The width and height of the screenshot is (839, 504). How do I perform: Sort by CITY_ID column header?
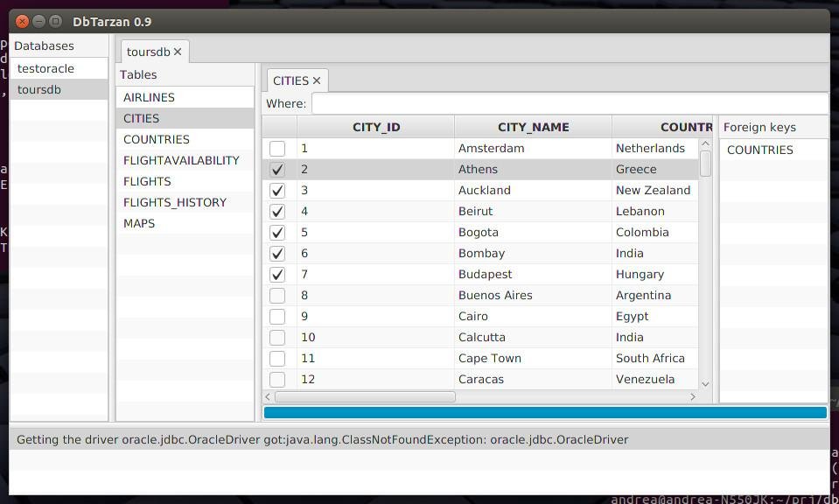pos(376,128)
